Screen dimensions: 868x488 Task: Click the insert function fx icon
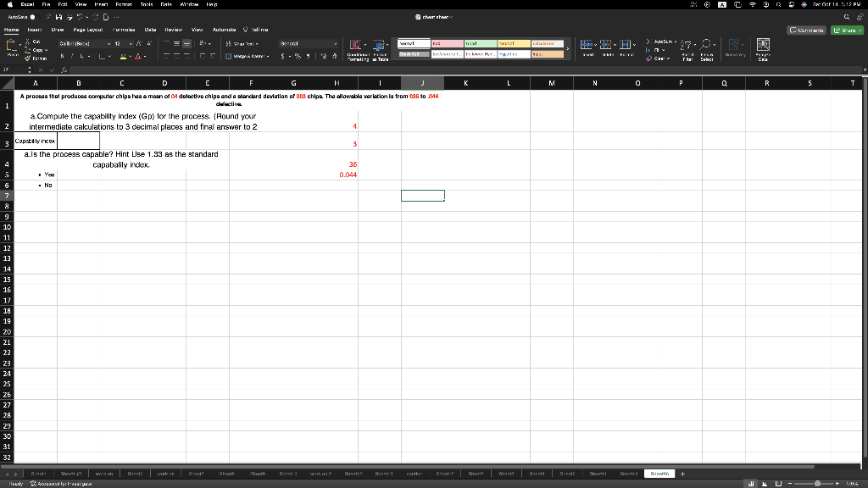[x=64, y=69]
